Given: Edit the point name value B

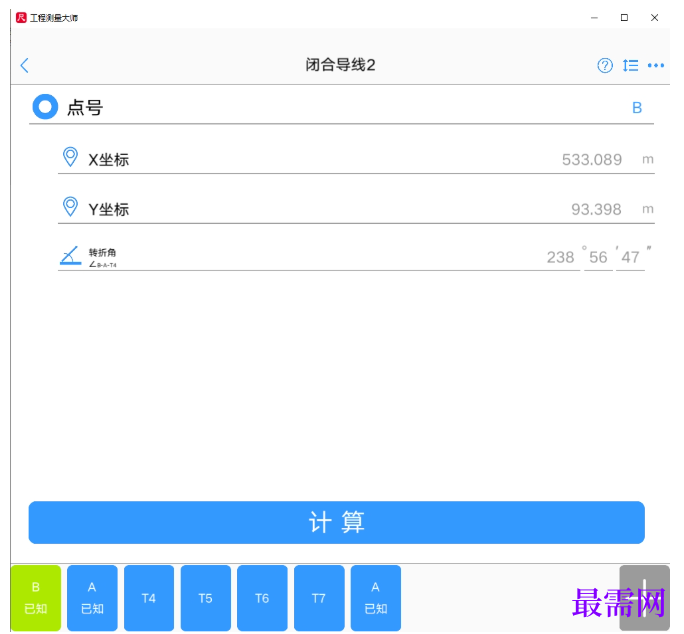Looking at the screenshot, I should click(637, 108).
